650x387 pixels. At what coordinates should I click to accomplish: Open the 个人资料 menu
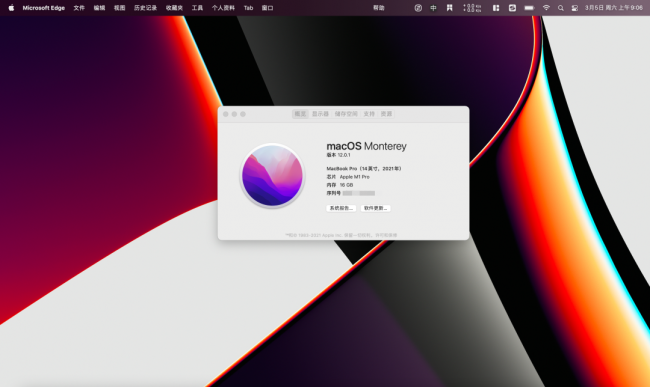223,8
